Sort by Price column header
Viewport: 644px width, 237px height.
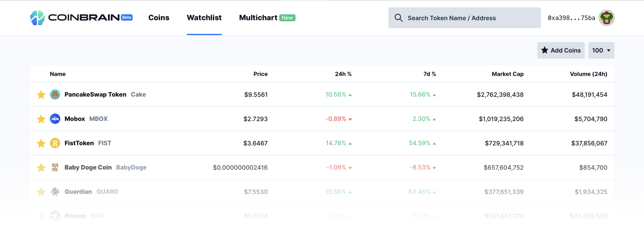click(x=261, y=74)
